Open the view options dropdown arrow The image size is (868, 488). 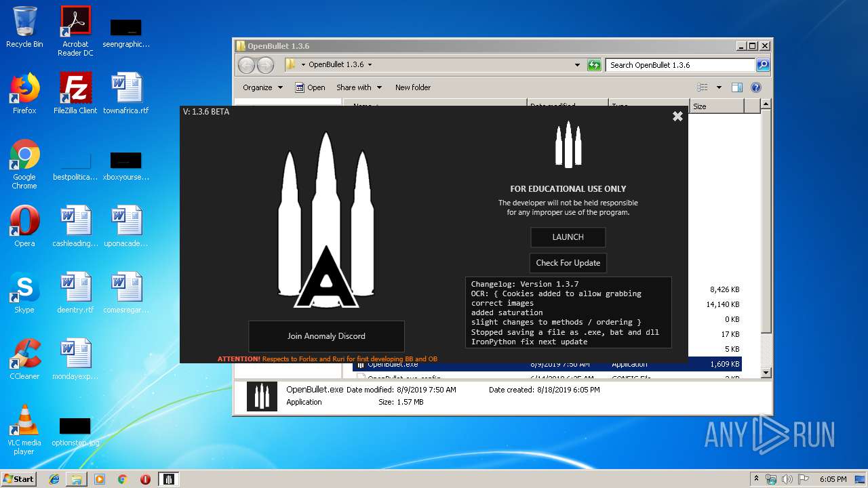(x=719, y=87)
